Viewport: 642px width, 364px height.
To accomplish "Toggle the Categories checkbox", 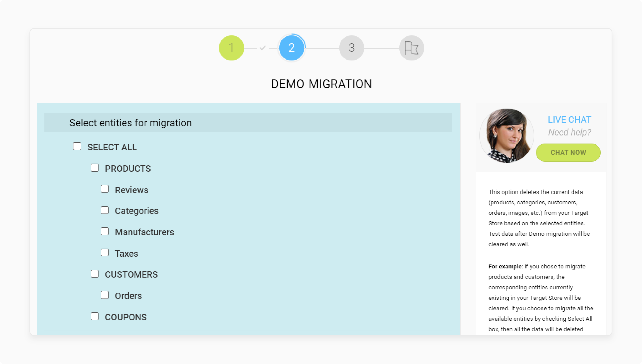I will pyautogui.click(x=105, y=210).
